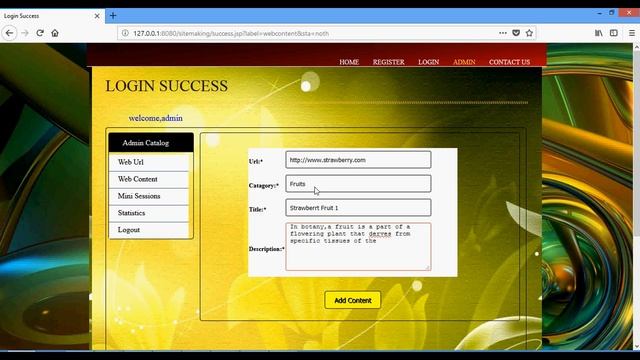Click the Admin Catalog header
Screen dimensions: 640x360
[x=151, y=143]
